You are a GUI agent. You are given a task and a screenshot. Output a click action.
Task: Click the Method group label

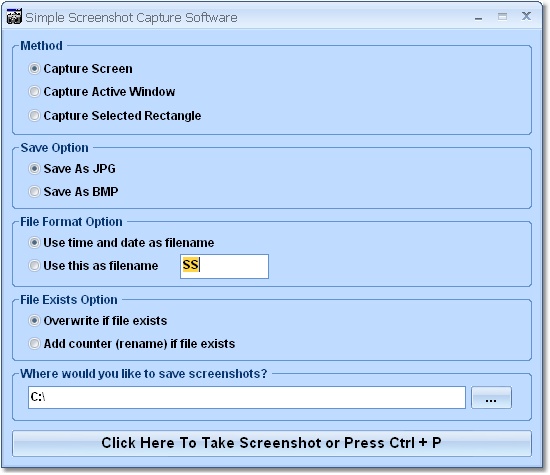point(41,46)
